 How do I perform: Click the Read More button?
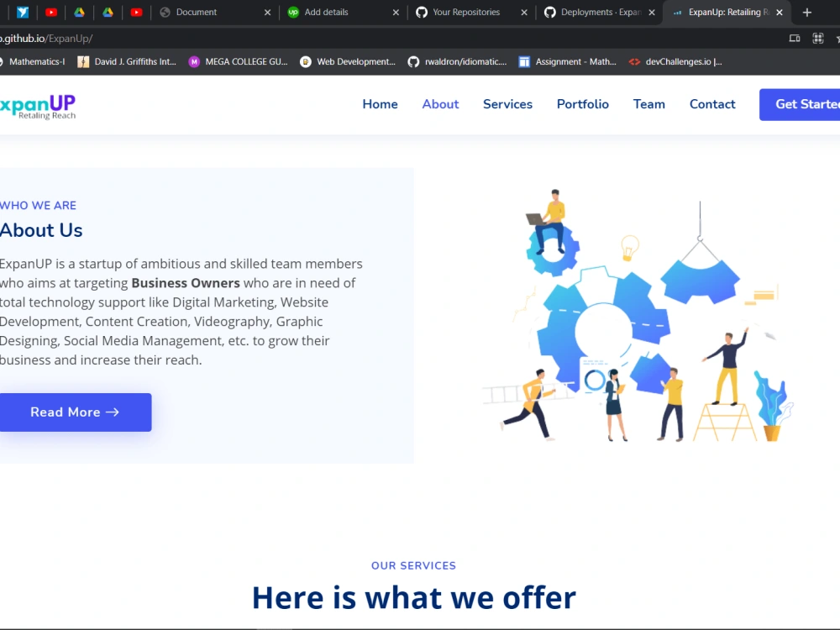75,412
